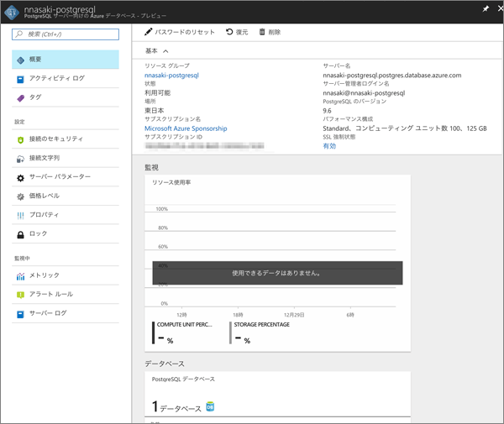Click the 削除 trash icon

tap(262, 32)
